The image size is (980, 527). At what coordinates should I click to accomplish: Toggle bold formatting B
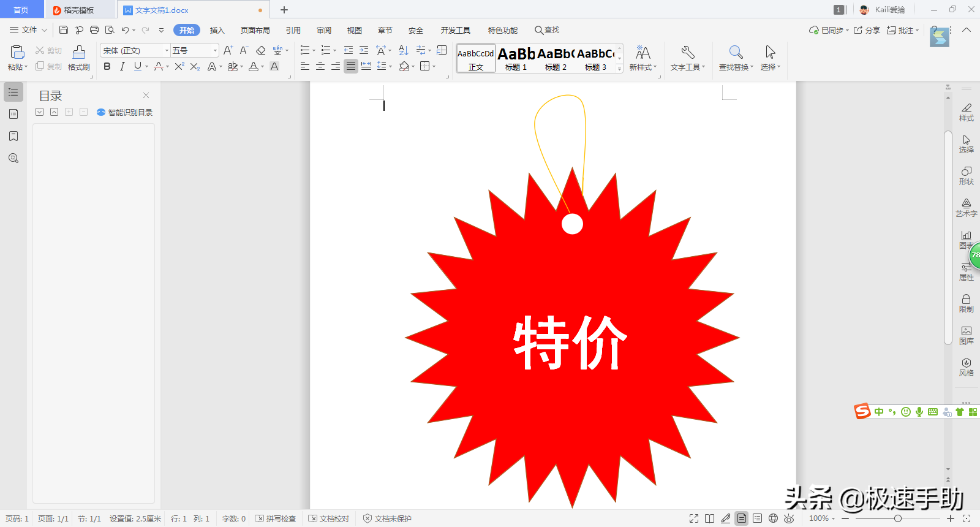pos(107,66)
